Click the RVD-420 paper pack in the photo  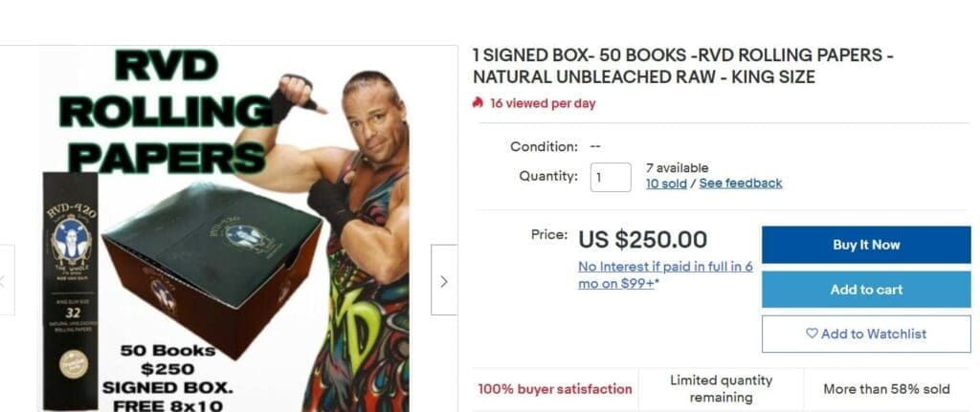pyautogui.click(x=68, y=287)
